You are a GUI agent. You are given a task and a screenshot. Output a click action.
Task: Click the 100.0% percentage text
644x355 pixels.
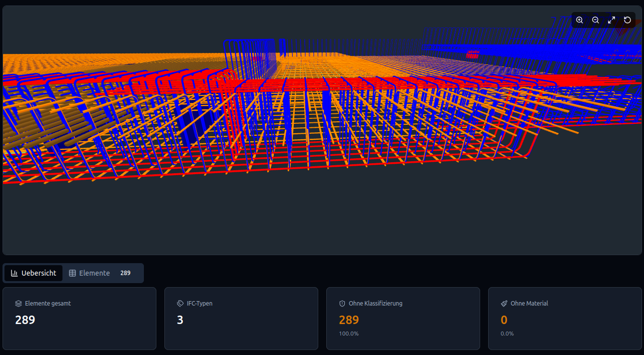(349, 334)
